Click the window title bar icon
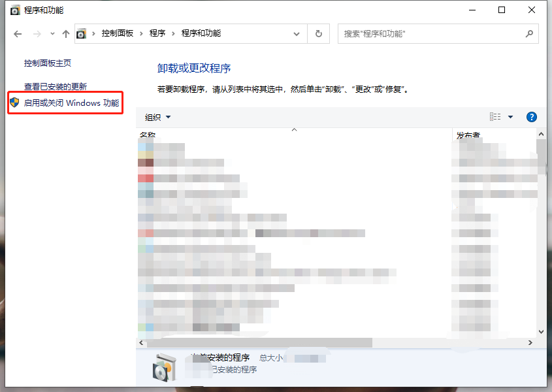 (x=15, y=10)
